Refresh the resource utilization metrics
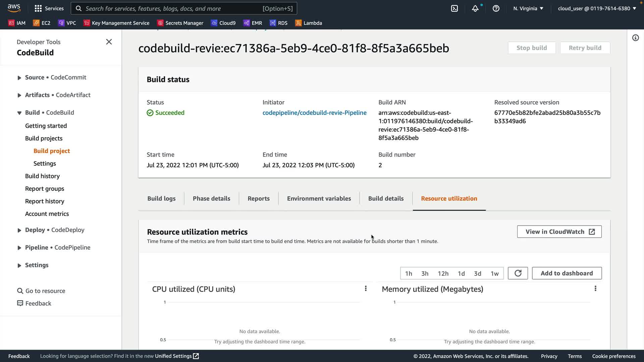The height and width of the screenshot is (362, 644). click(518, 273)
